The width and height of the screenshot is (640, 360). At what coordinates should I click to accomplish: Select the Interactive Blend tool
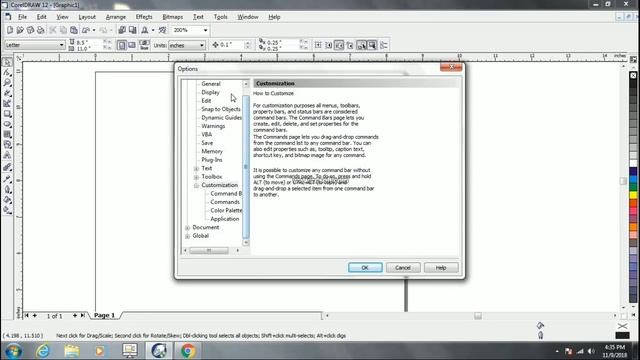[7, 167]
